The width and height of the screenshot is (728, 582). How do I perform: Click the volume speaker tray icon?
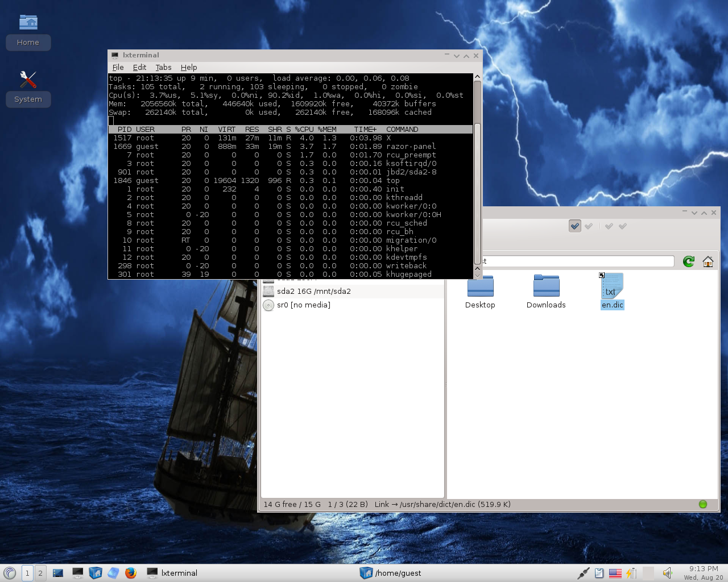(x=667, y=573)
